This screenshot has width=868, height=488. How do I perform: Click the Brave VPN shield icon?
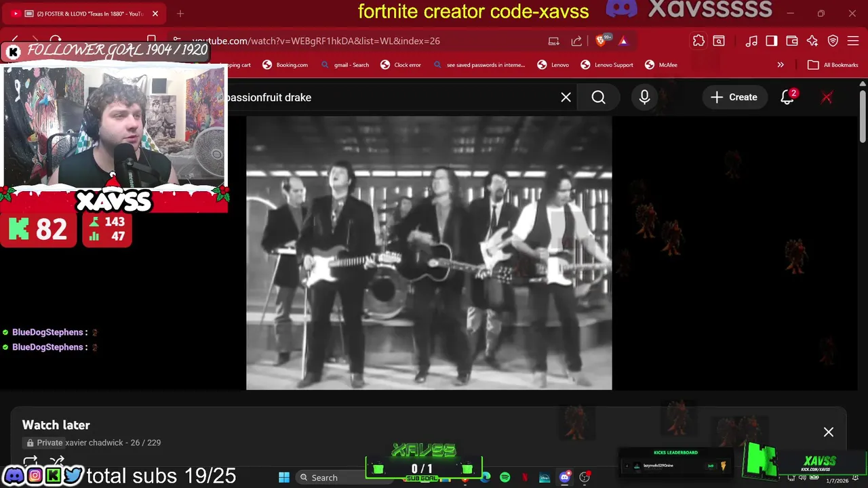point(833,41)
